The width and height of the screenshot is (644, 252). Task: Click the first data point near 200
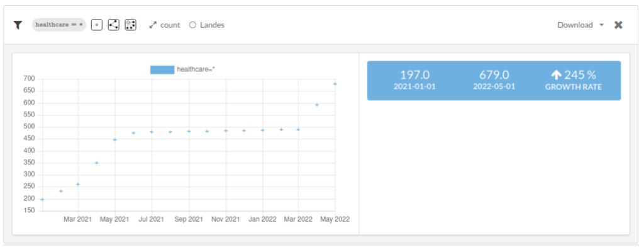[42, 199]
